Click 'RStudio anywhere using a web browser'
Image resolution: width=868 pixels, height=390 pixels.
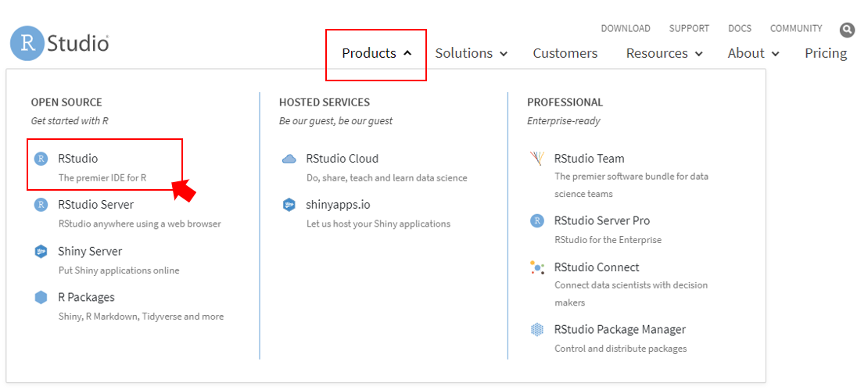139,224
